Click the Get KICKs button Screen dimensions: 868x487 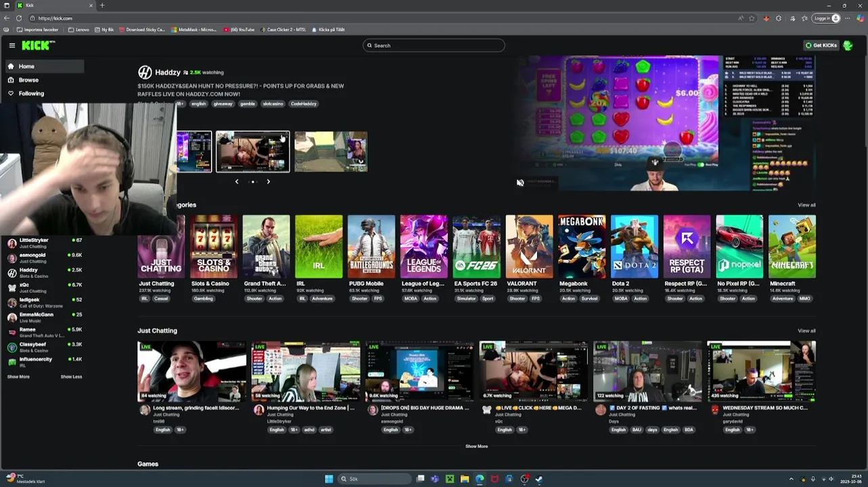(821, 45)
